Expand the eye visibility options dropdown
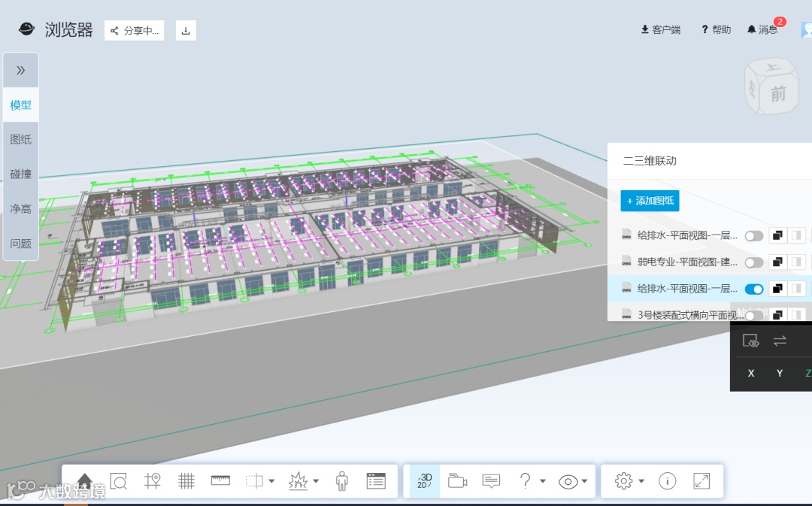 pyautogui.click(x=584, y=481)
